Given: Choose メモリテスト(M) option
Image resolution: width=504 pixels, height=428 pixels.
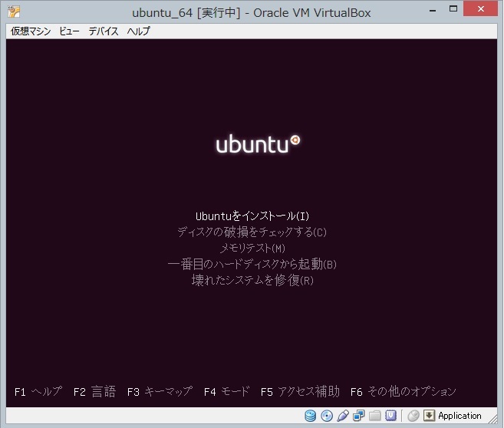Looking at the screenshot, I should (252, 248).
